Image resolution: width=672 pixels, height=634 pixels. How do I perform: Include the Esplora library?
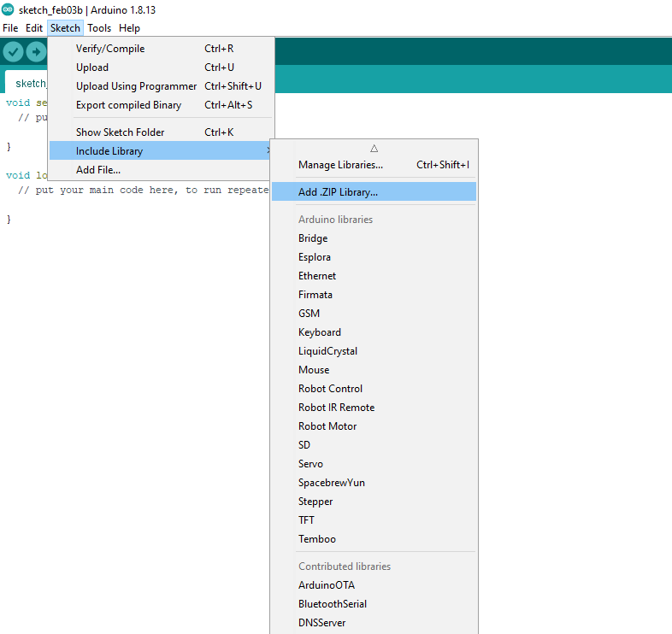[x=374, y=257]
